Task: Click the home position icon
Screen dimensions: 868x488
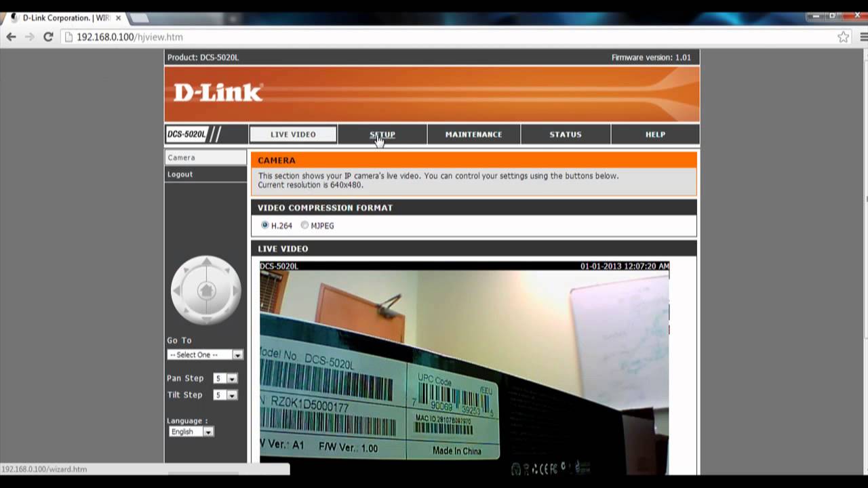Action: (x=206, y=291)
